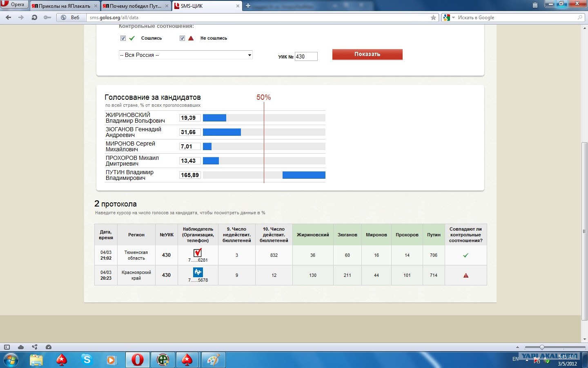The width and height of the screenshot is (588, 368).
Task: Open Opera Turbo speedometer icon in status bar
Action: click(49, 347)
